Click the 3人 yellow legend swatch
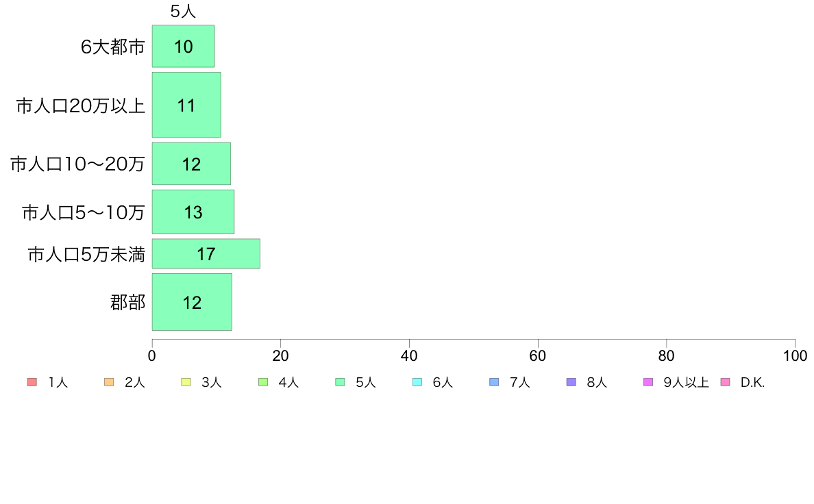 (186, 382)
